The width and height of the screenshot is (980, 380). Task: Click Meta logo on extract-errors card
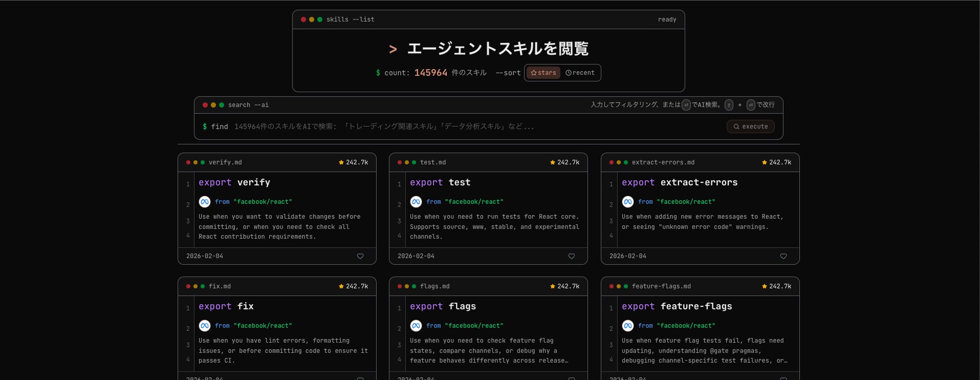tap(628, 202)
